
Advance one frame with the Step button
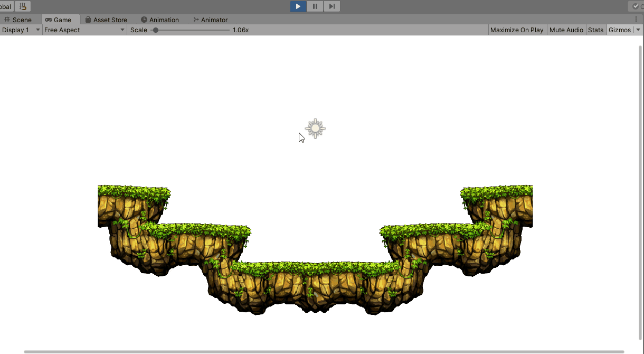point(332,6)
